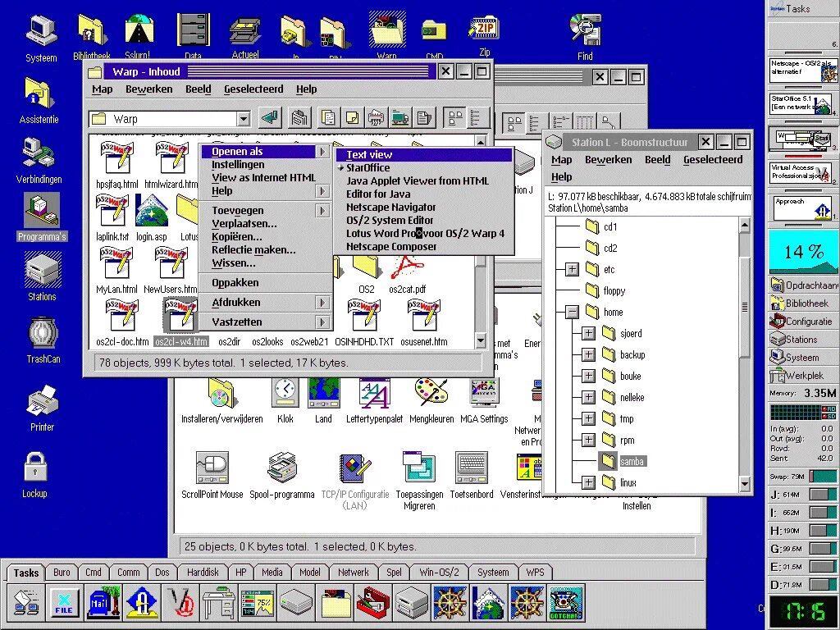This screenshot has height=630, width=840.
Task: Click the Swap 79M usage bar
Action: click(824, 477)
